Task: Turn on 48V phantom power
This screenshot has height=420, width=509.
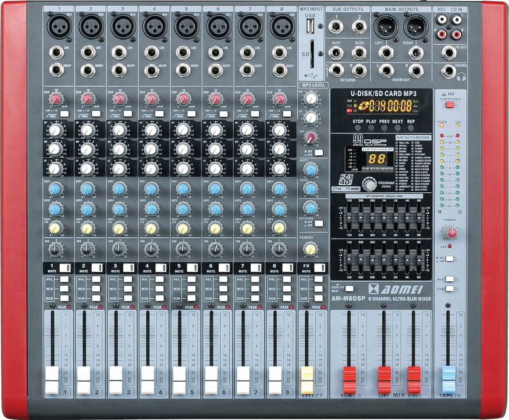Action: coord(450,104)
